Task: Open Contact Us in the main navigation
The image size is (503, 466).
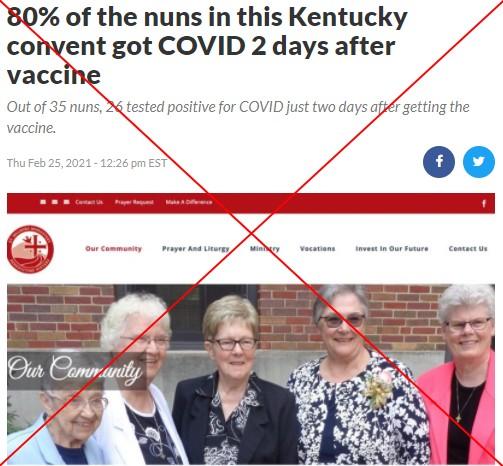Action: pyautogui.click(x=468, y=249)
